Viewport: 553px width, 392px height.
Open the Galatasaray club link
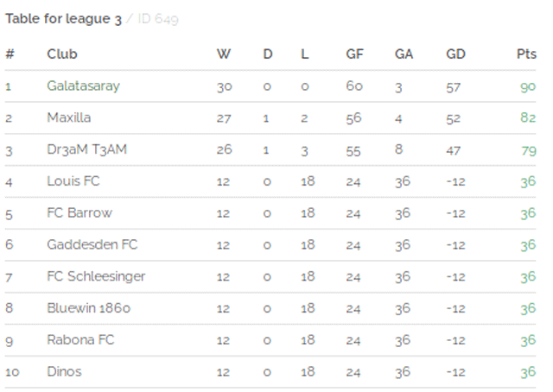point(83,86)
